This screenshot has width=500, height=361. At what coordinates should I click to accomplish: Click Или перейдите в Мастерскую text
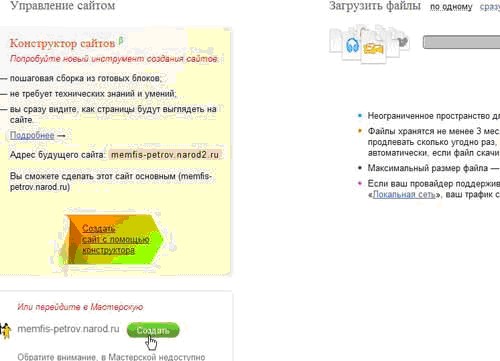[80, 307]
